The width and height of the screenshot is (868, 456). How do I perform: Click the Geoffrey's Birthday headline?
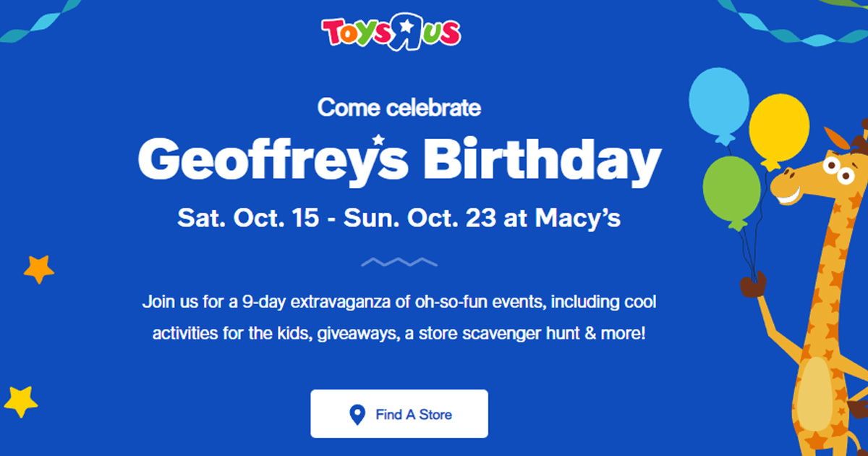pyautogui.click(x=400, y=161)
